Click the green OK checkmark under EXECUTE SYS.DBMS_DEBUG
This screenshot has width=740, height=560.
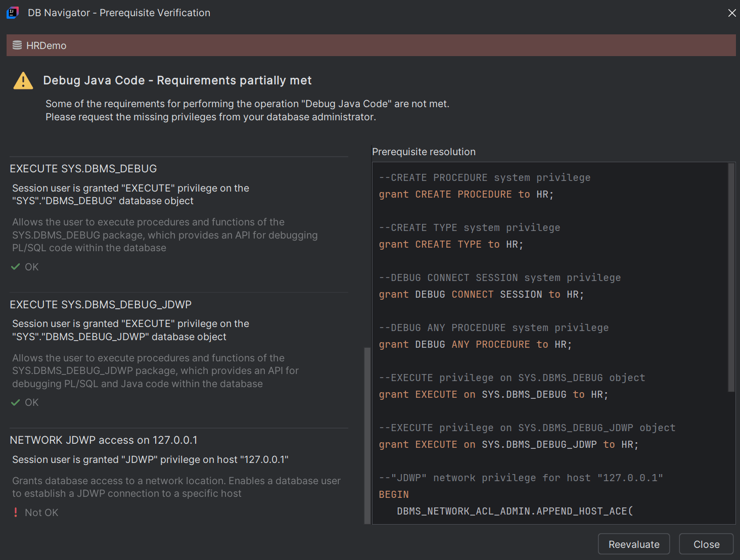15,266
